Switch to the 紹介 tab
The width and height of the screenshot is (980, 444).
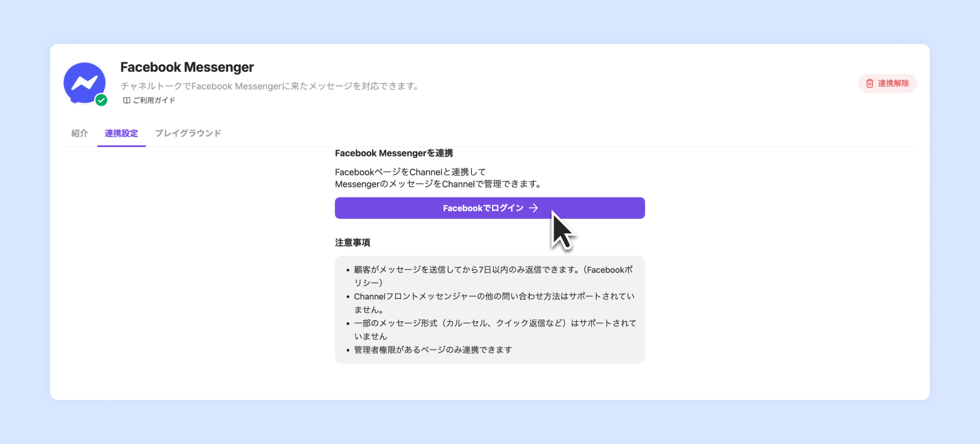(x=80, y=133)
